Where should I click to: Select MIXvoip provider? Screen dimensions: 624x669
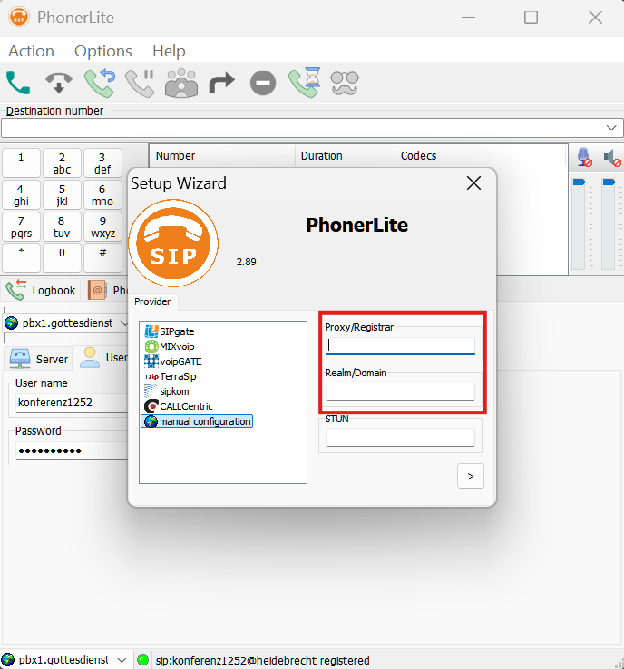[170, 346]
